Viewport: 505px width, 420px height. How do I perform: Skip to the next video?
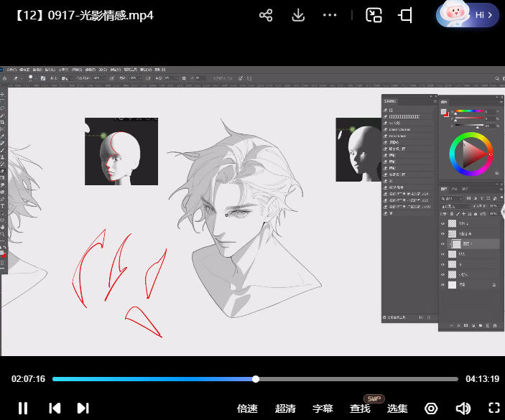83,408
